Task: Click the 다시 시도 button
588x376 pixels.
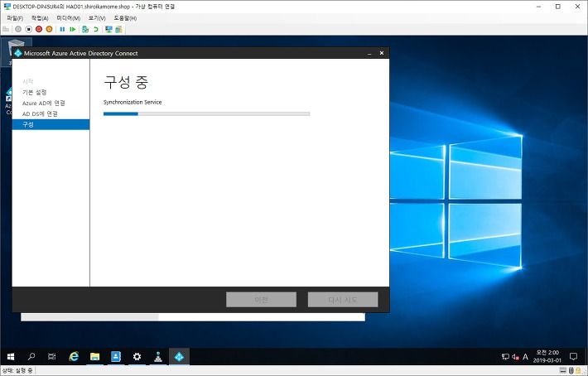Action: 343,300
